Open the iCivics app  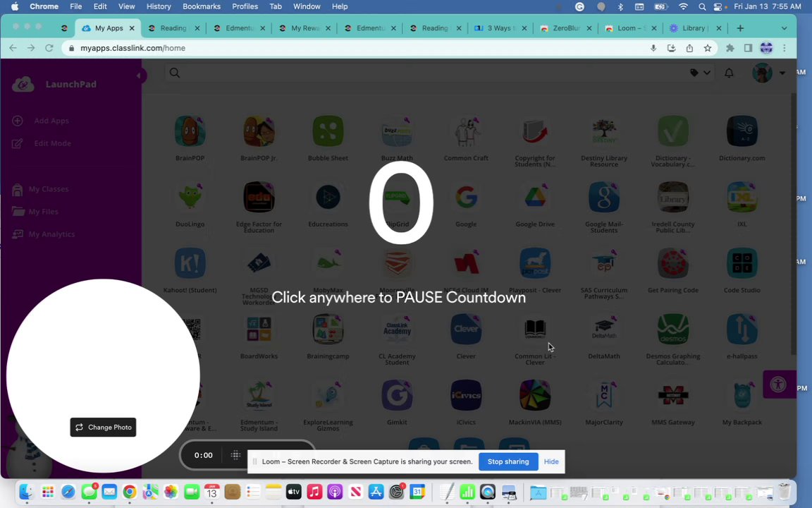click(466, 395)
